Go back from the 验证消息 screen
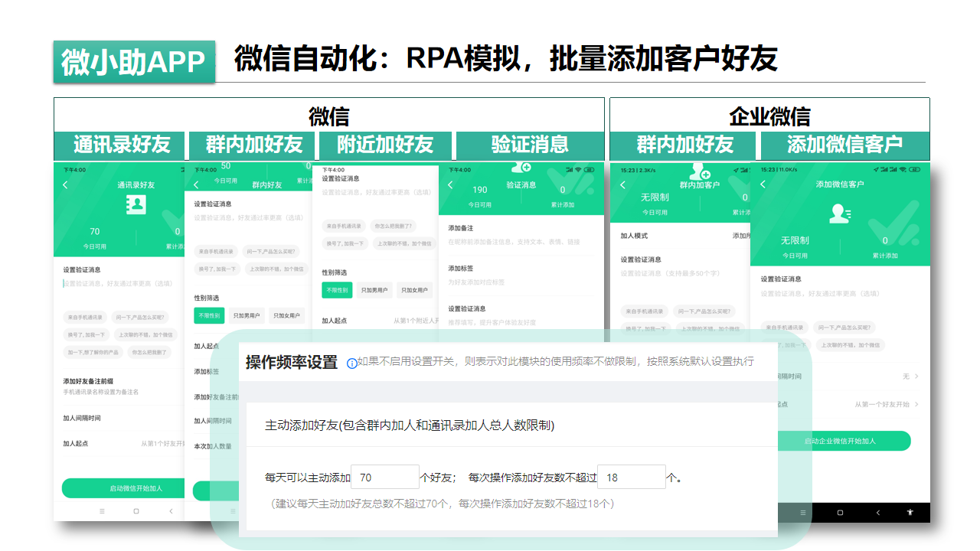The image size is (980, 551). point(450,185)
